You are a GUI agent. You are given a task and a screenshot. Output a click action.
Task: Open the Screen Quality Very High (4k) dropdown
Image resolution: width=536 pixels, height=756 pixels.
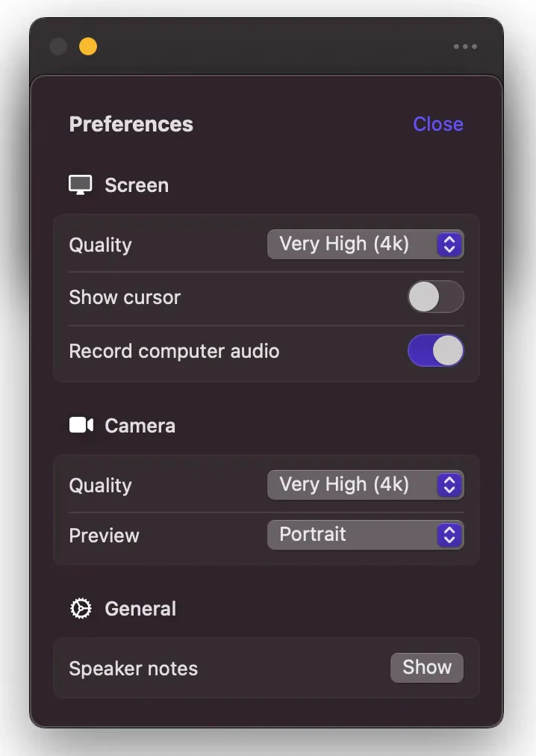pos(365,244)
